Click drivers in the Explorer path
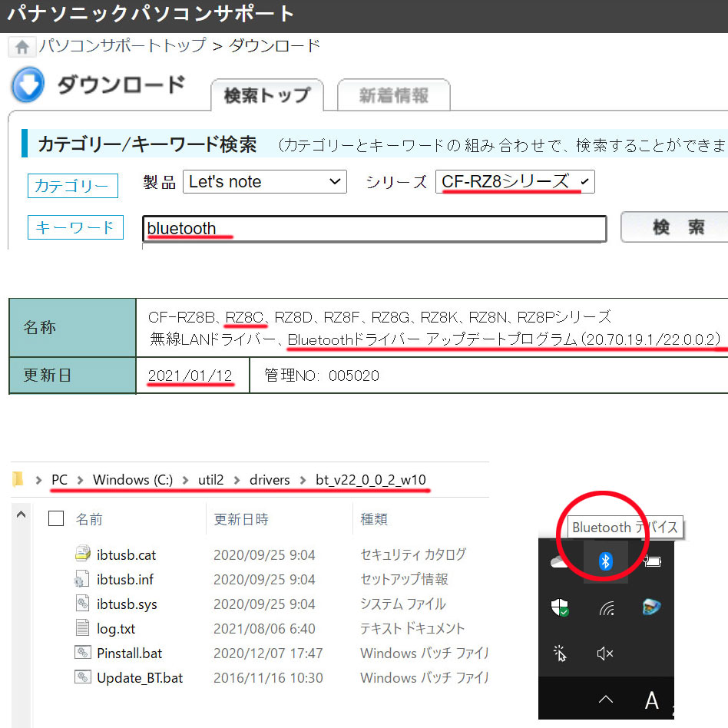 coord(270,480)
